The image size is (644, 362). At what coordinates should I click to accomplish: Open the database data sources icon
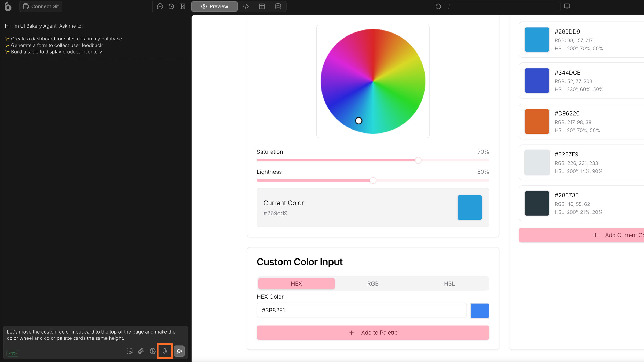tap(278, 6)
